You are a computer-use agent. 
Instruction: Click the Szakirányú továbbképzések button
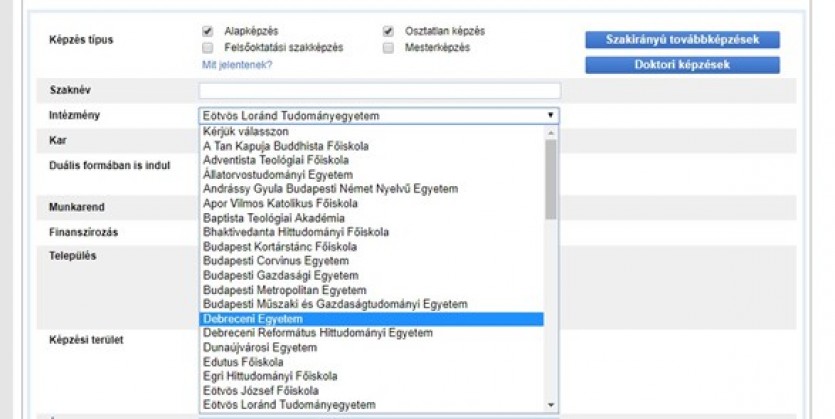[x=682, y=39]
